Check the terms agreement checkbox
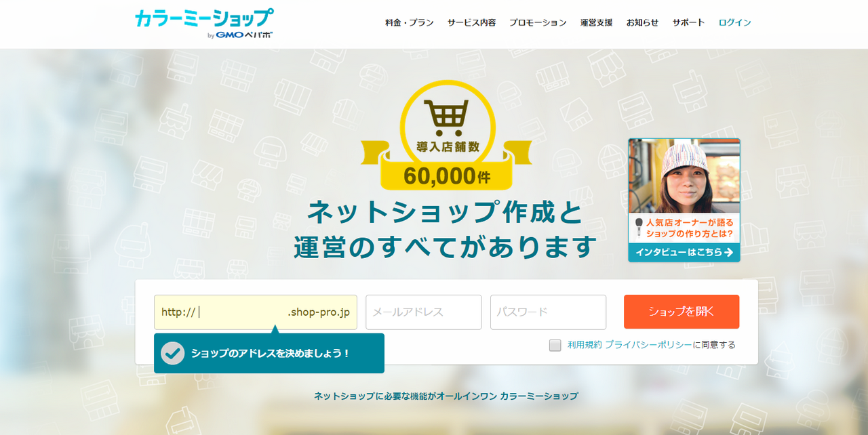 [x=555, y=345]
